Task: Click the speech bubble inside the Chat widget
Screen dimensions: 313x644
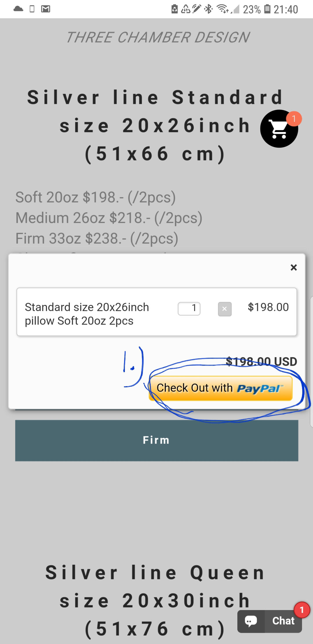Action: click(x=251, y=621)
